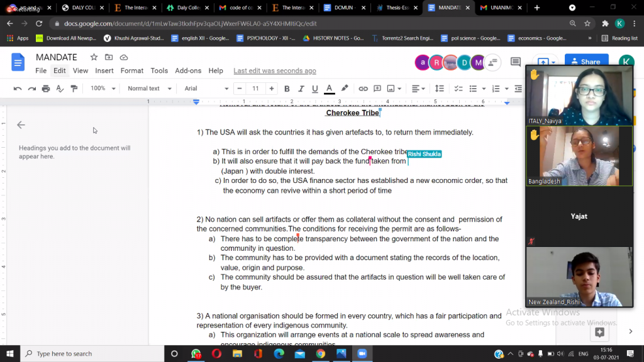
Task: Toggle bold formatting
Action: coord(287,88)
